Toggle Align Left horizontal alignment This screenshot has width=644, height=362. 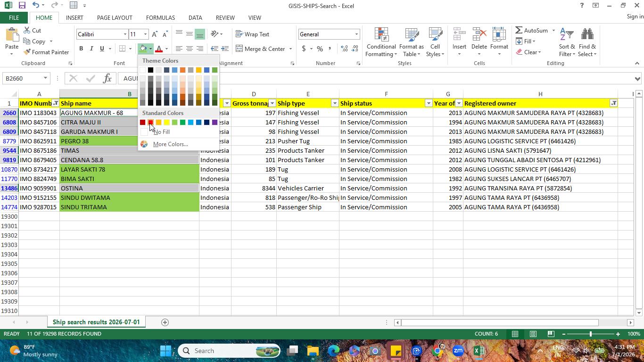[179, 49]
